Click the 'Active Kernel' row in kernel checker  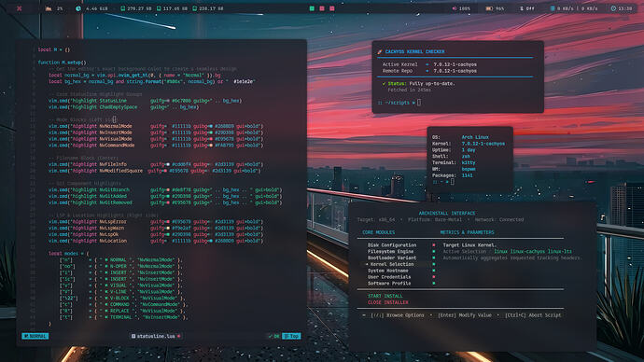click(x=429, y=64)
